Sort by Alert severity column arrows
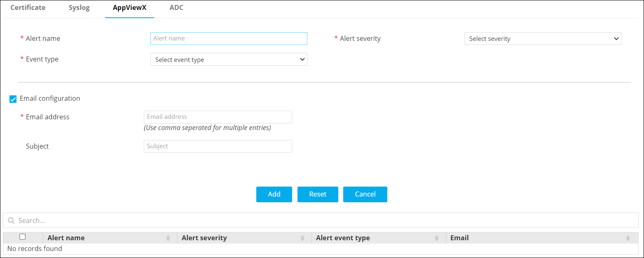The image size is (644, 258). pos(302,238)
